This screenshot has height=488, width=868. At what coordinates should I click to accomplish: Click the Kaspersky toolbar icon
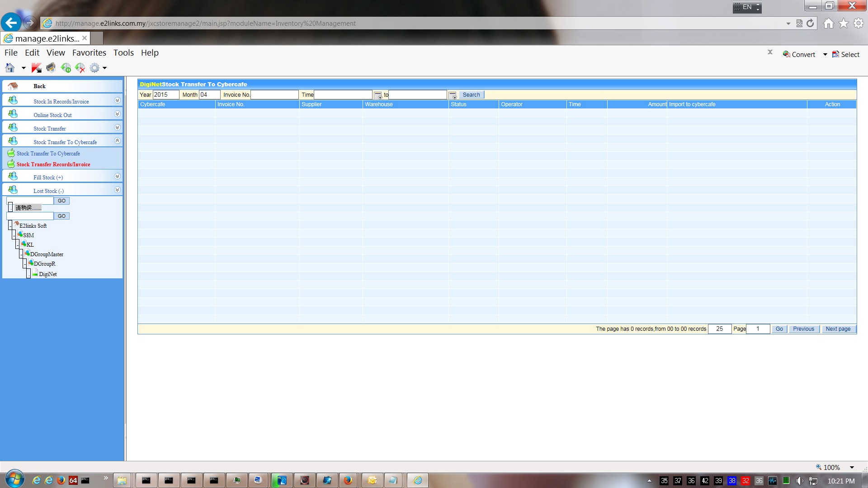[36, 68]
